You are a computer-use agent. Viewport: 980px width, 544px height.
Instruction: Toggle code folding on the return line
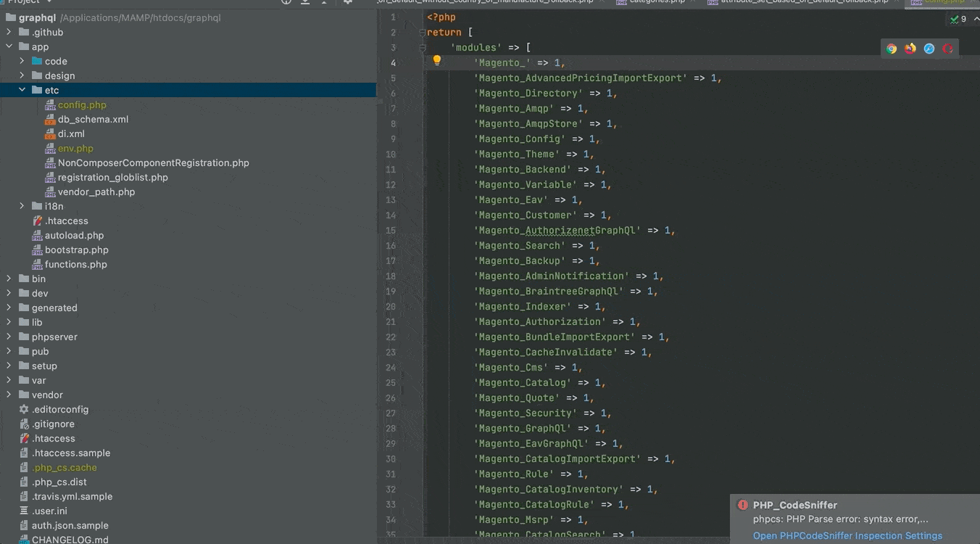[x=421, y=33]
